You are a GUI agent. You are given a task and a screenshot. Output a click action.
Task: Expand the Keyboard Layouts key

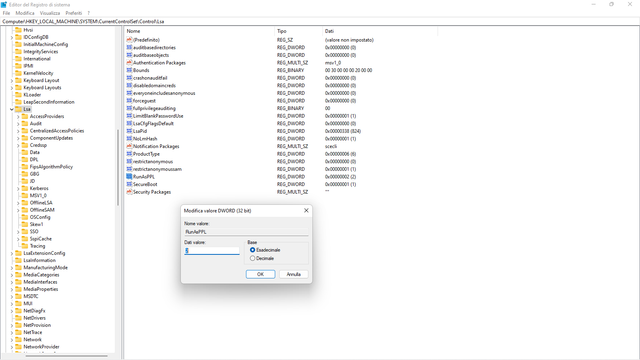12,88
